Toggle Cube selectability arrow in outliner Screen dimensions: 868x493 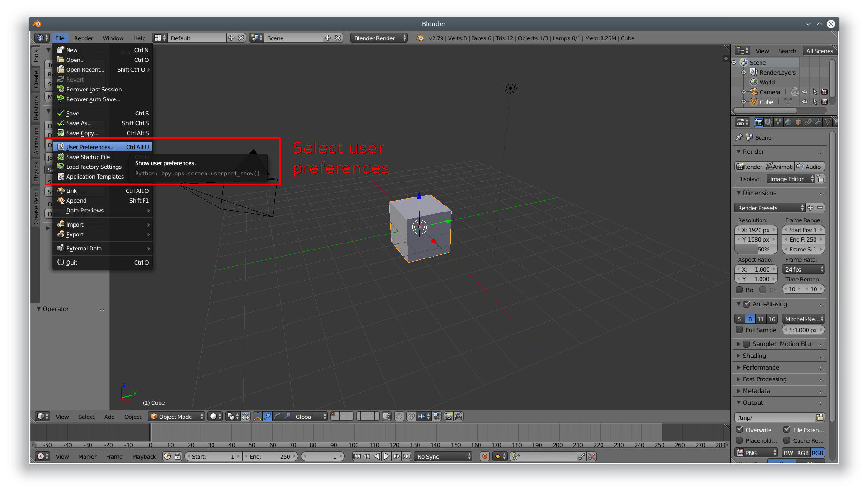coord(815,102)
